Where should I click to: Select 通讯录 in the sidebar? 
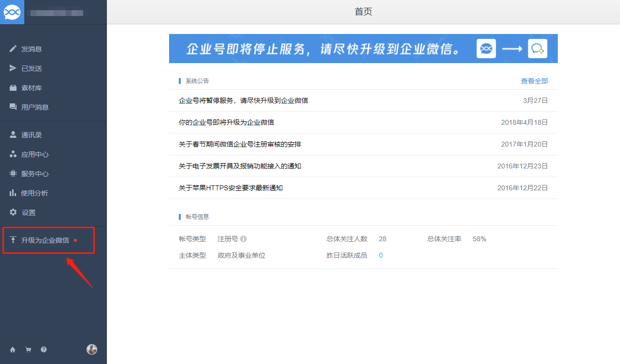(x=32, y=135)
